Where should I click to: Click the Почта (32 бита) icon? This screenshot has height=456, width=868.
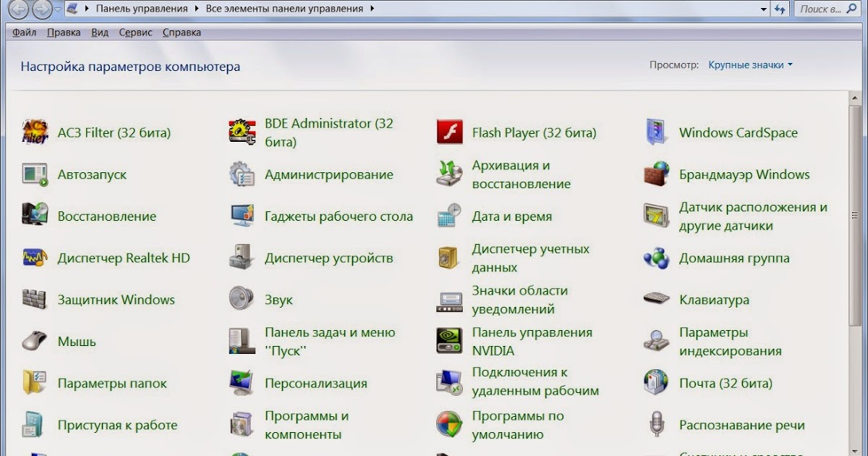[657, 383]
